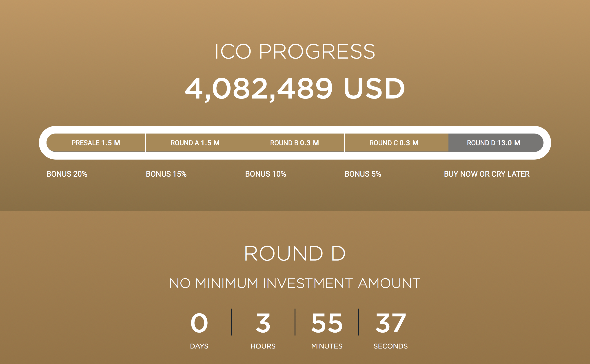The image size is (590, 364).
Task: Click the countdown days value 0
Action: (x=199, y=323)
